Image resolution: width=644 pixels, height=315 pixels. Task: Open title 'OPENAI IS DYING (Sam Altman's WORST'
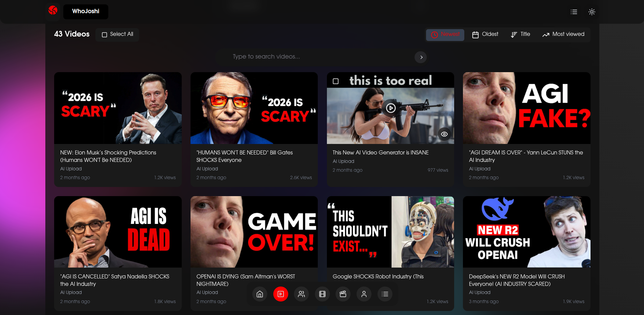tap(246, 280)
